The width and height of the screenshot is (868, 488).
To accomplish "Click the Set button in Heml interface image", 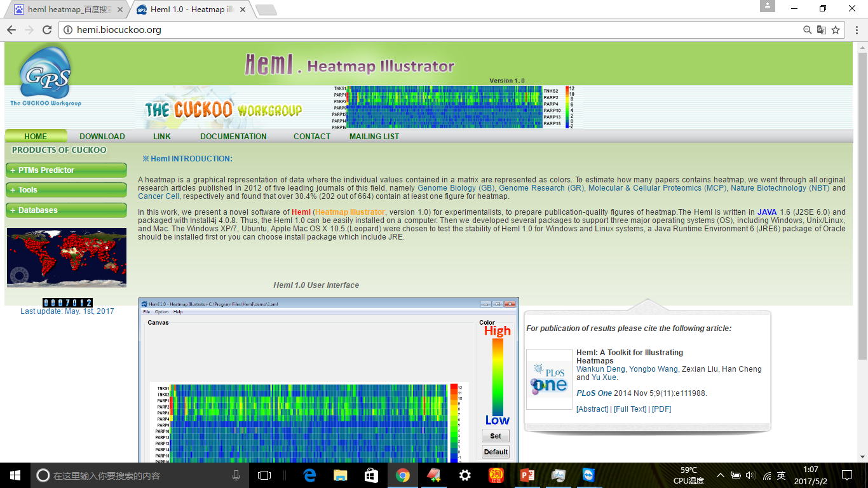I will click(496, 436).
